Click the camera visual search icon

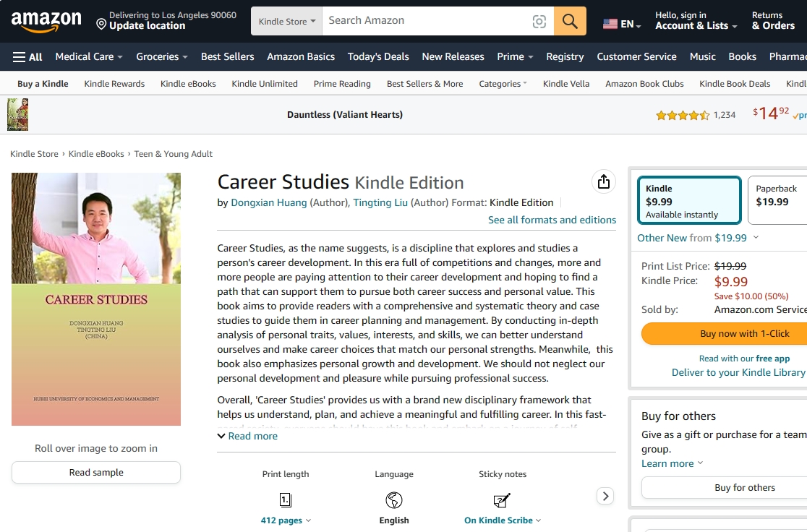(539, 20)
